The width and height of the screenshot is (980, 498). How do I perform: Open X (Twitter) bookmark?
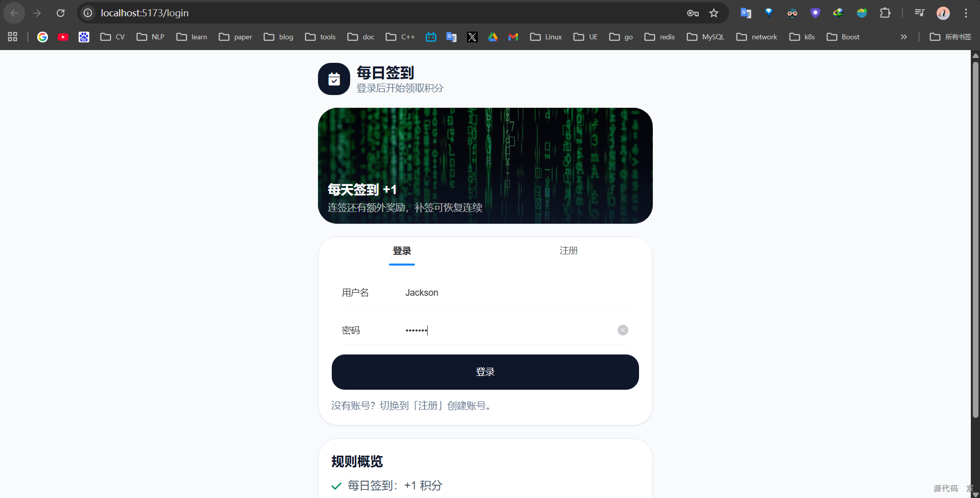click(x=472, y=37)
